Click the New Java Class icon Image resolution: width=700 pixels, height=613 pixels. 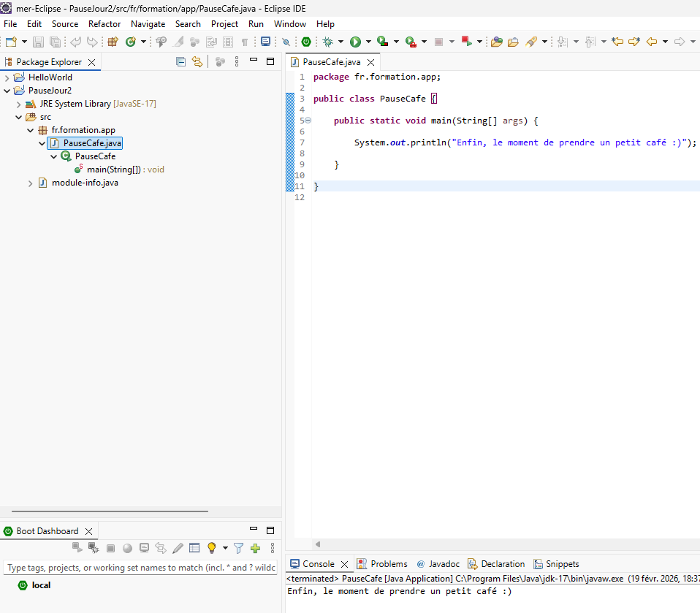point(132,42)
